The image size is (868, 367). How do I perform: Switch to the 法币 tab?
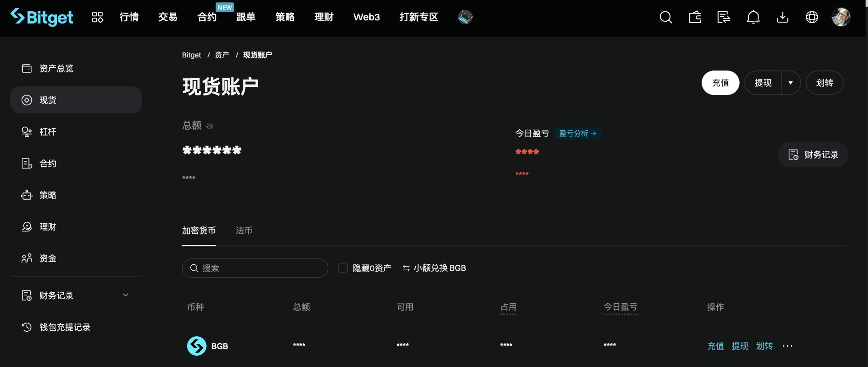244,231
